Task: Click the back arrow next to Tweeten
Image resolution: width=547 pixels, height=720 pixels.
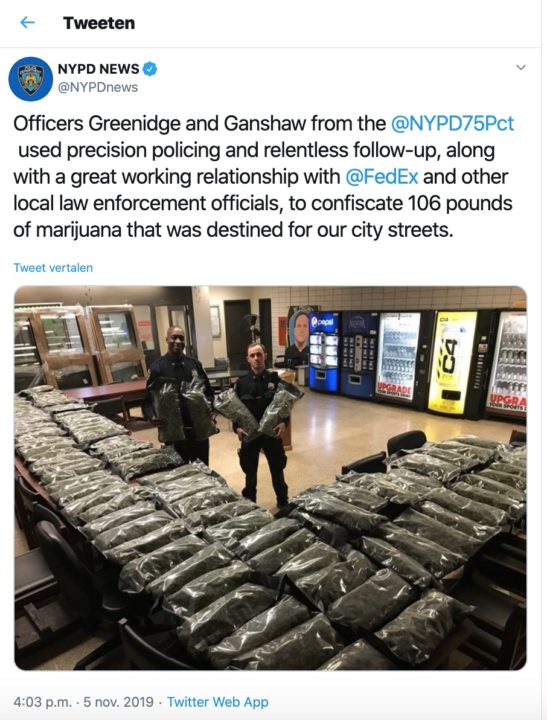Action: click(x=28, y=22)
